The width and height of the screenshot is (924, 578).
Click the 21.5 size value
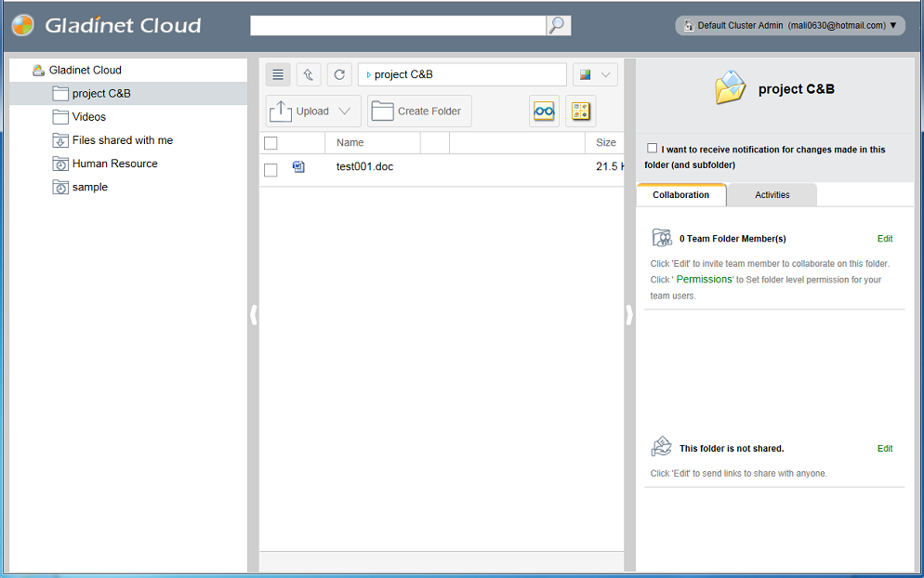coord(607,166)
